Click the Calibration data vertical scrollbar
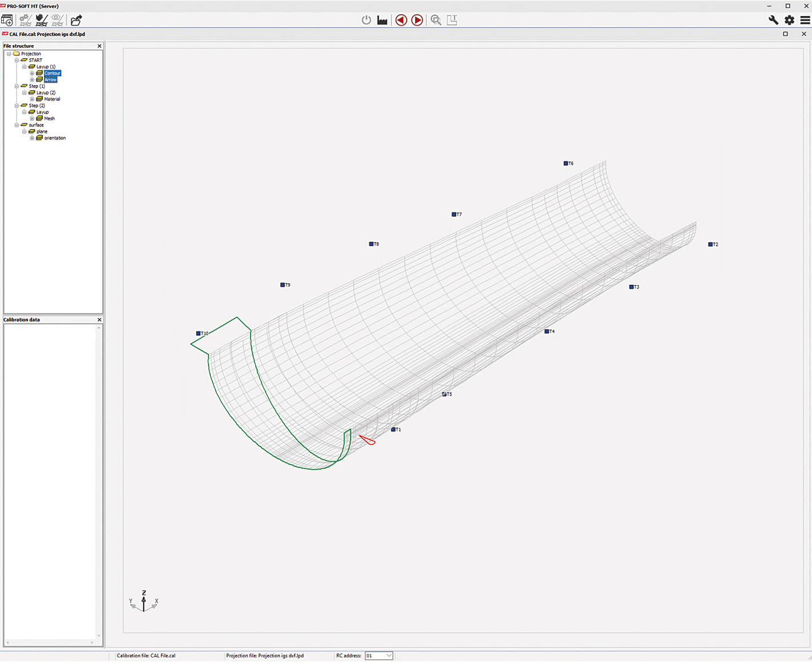This screenshot has height=662, width=812. point(99,482)
